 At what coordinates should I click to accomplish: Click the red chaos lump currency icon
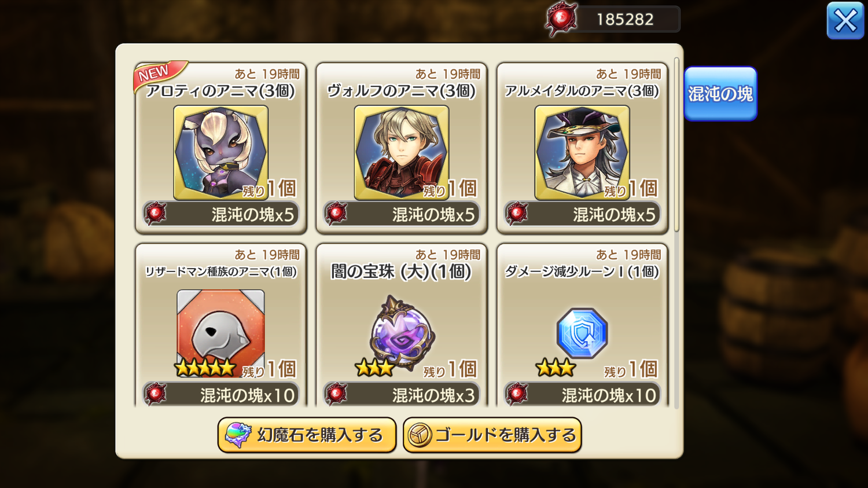pos(561,19)
